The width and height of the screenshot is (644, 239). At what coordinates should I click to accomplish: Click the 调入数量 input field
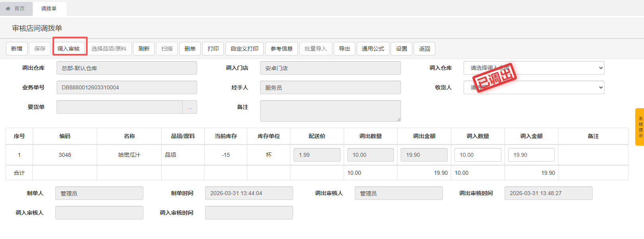pos(478,155)
